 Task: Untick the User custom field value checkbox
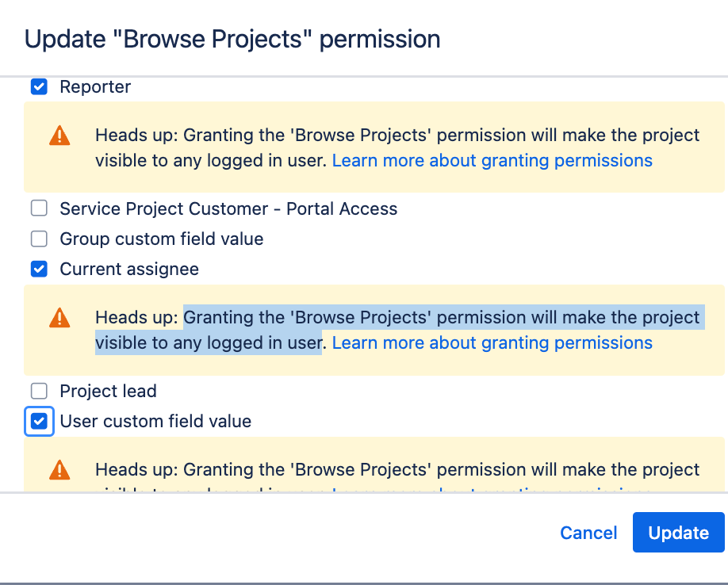pyautogui.click(x=39, y=421)
